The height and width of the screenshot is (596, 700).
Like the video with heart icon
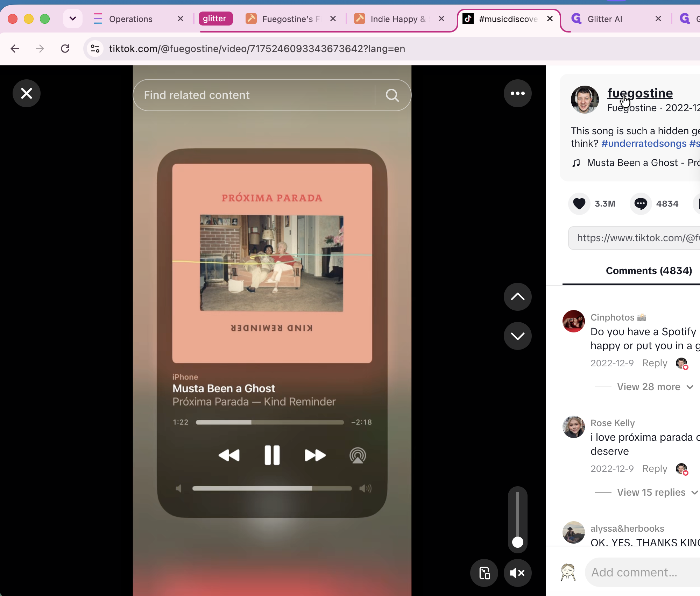point(579,203)
